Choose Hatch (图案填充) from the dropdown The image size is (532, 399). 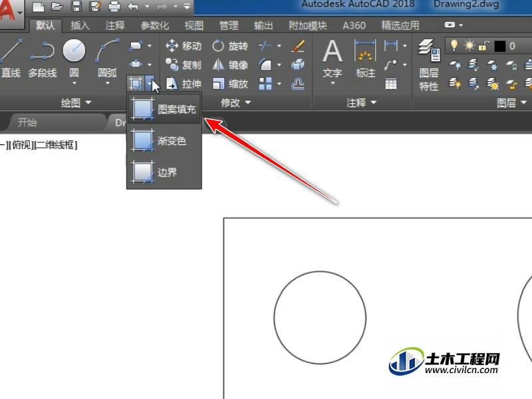tap(164, 109)
